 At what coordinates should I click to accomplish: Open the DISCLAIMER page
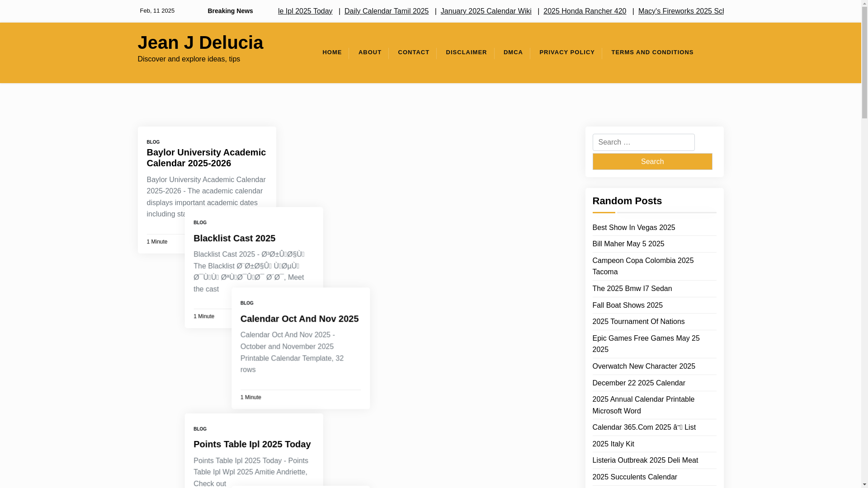point(466,52)
